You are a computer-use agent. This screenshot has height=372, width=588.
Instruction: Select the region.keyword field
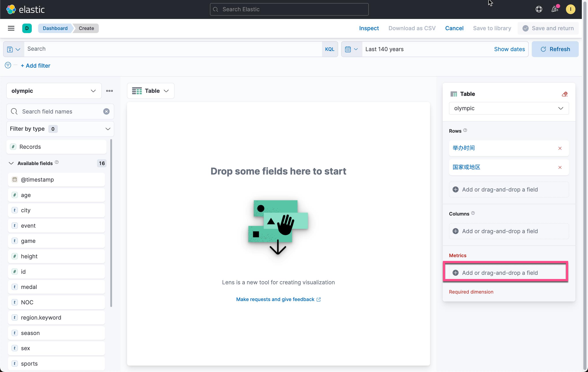pyautogui.click(x=56, y=318)
